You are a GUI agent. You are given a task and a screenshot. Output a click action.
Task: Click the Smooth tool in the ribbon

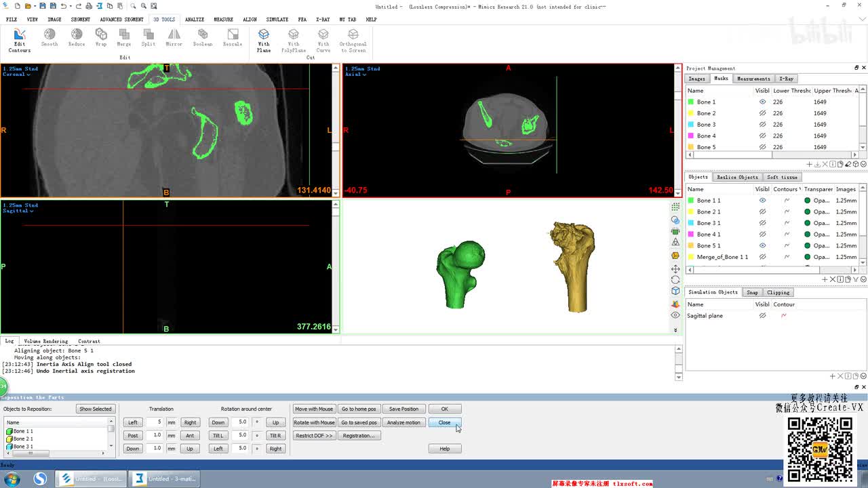point(50,38)
